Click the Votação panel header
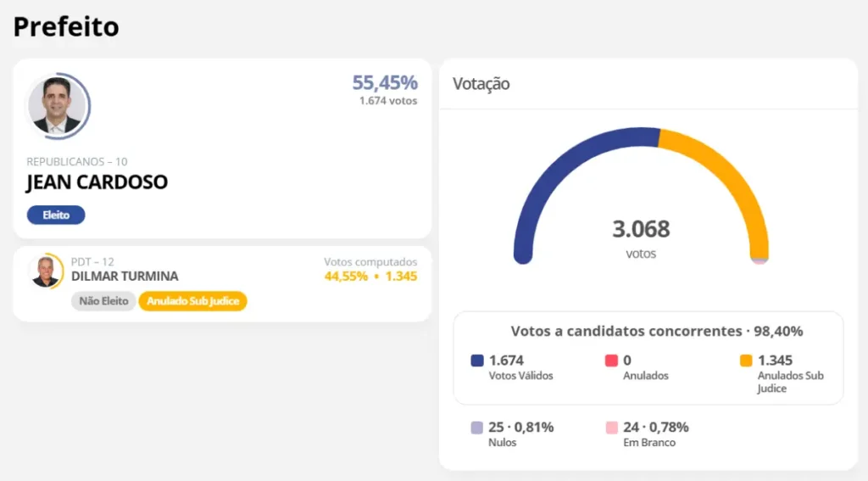The width and height of the screenshot is (868, 481). tap(481, 84)
